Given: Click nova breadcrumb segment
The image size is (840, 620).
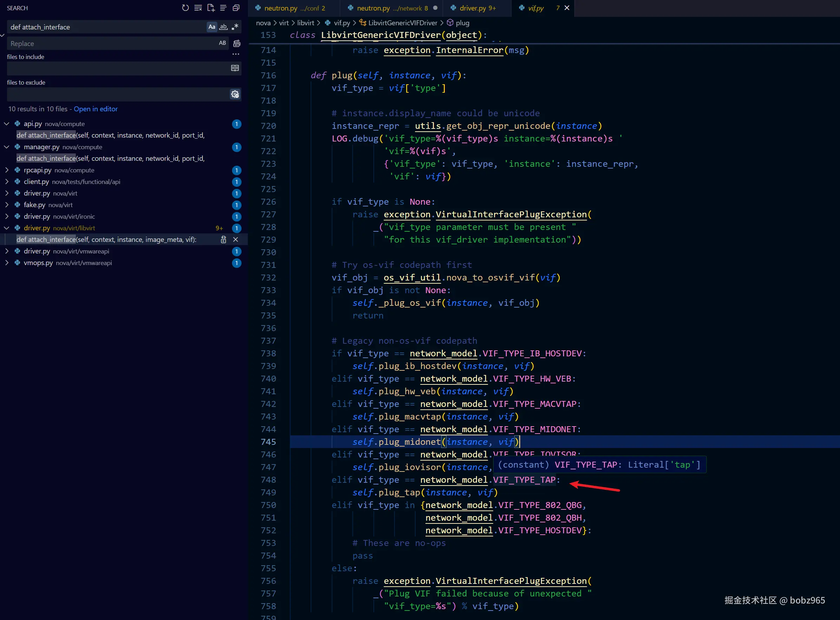Looking at the screenshot, I should coord(263,23).
